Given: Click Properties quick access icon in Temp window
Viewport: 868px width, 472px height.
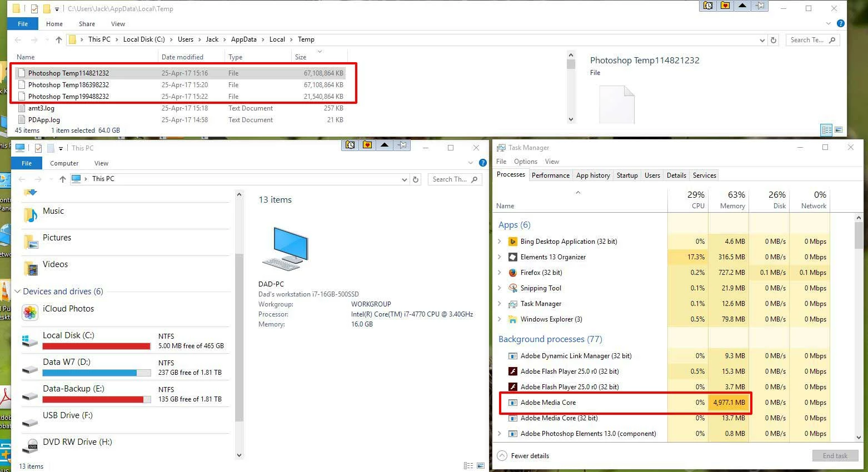Looking at the screenshot, I should pos(34,8).
